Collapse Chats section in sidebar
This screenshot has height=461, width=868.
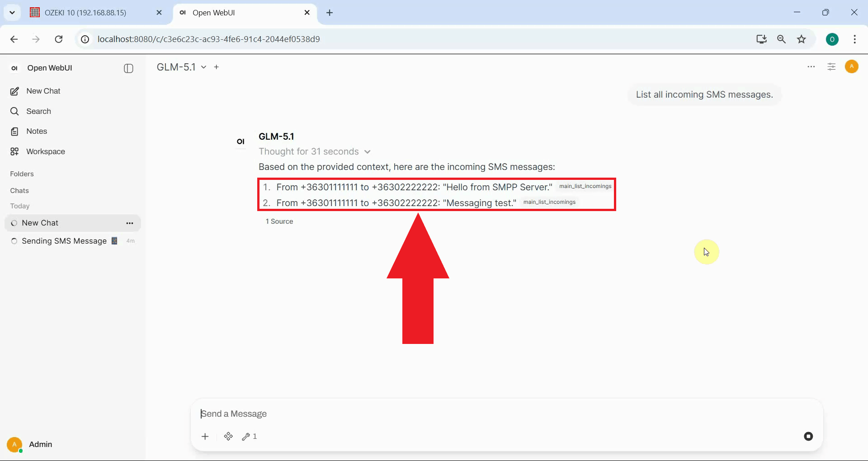(x=19, y=191)
